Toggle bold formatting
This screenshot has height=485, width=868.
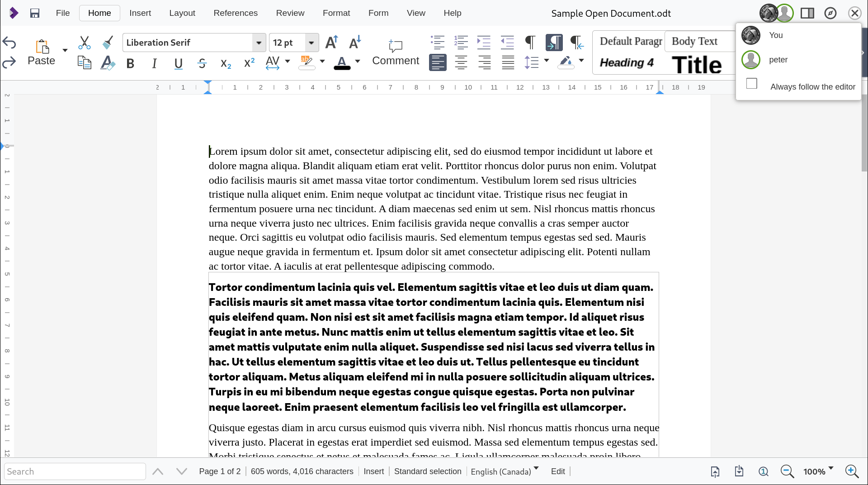click(130, 63)
